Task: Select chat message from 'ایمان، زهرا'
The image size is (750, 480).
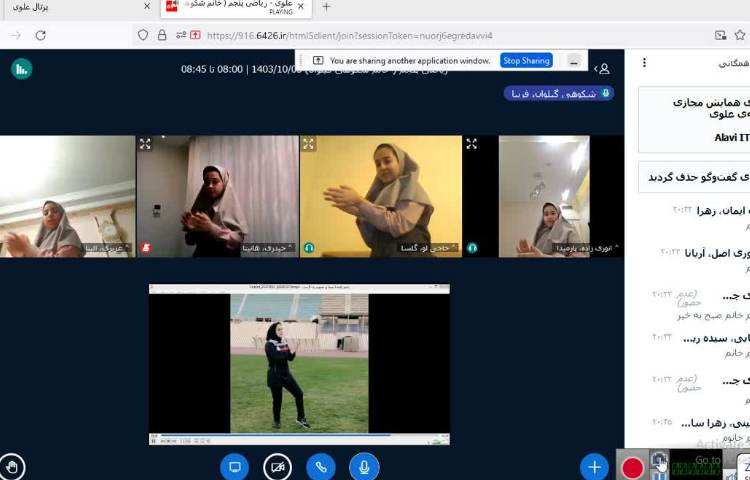Action: [x=711, y=216]
